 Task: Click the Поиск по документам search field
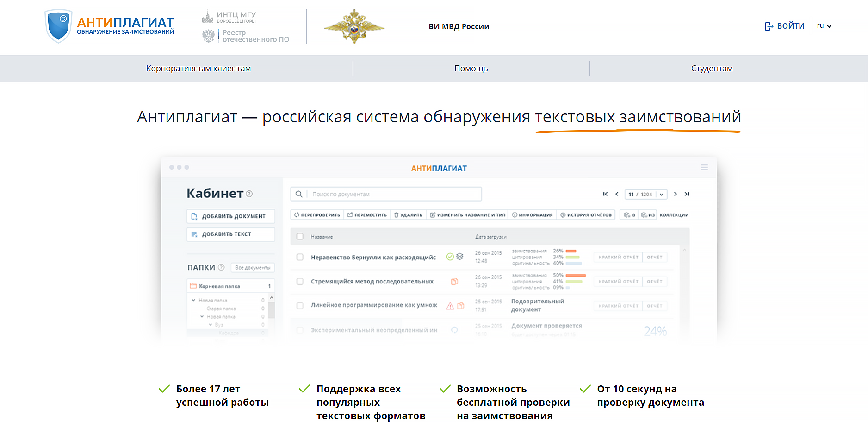coord(386,194)
